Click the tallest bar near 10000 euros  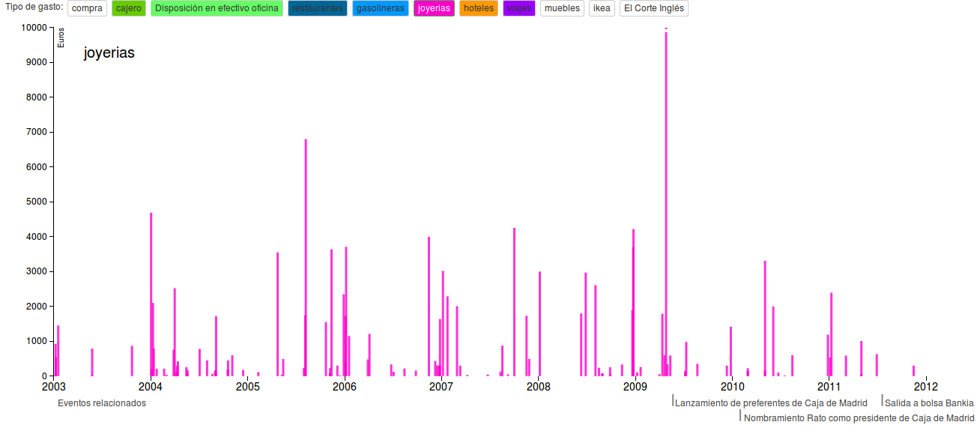pyautogui.click(x=666, y=202)
